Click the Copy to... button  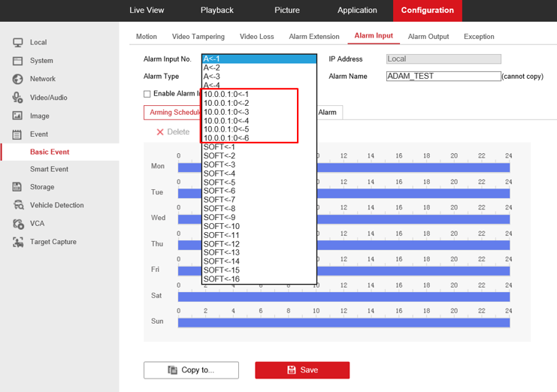(x=191, y=370)
